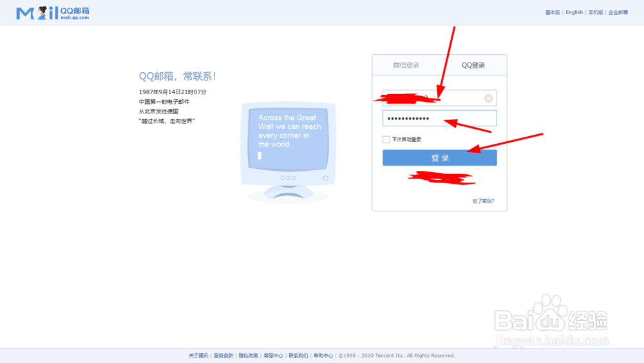Click the password input field
The width and height of the screenshot is (644, 363).
[x=439, y=119]
